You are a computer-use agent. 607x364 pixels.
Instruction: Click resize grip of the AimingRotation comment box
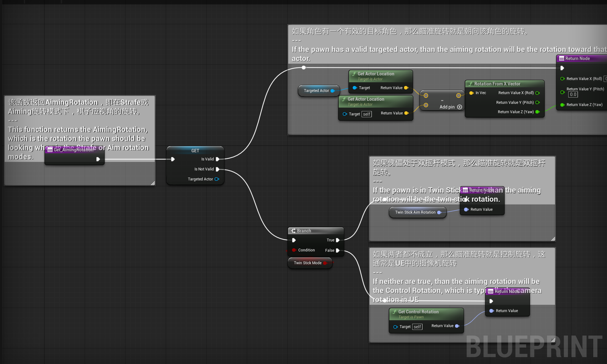coord(153,183)
